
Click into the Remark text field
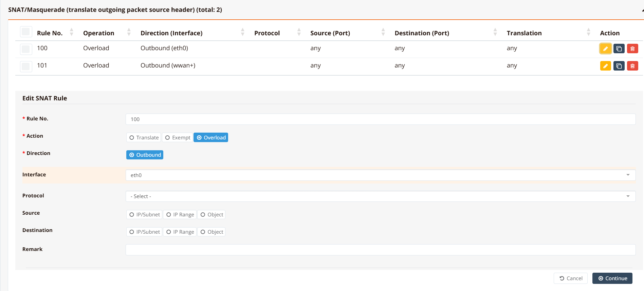(x=380, y=250)
